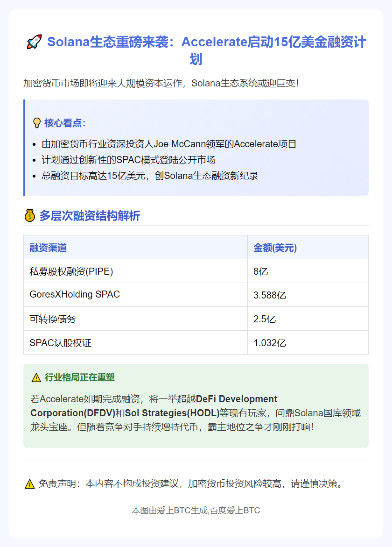The height and width of the screenshot is (547, 392).
Task: Click footer text 本图由爱上BTC生成,百度爱上BTC
Action: pyautogui.click(x=196, y=511)
